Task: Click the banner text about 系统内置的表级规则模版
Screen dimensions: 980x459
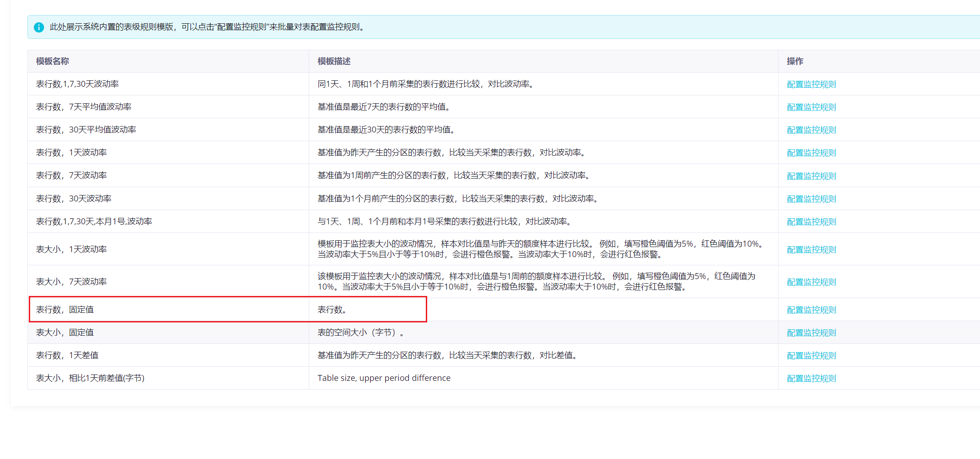Action: (x=208, y=27)
